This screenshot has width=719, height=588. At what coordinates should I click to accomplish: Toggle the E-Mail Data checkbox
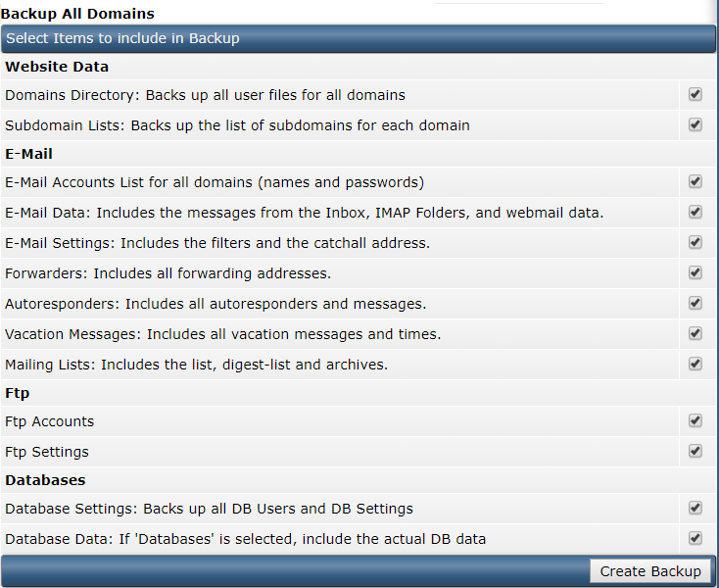[x=695, y=212]
